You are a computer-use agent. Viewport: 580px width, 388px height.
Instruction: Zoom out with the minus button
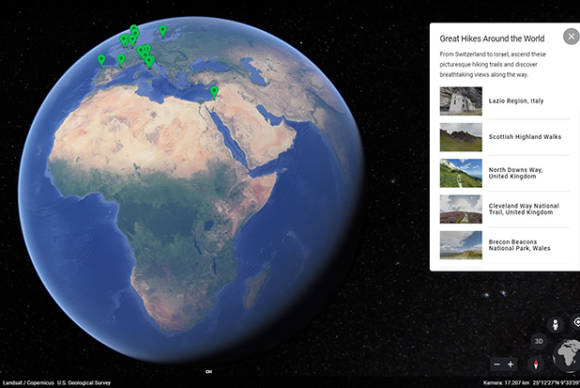click(497, 364)
